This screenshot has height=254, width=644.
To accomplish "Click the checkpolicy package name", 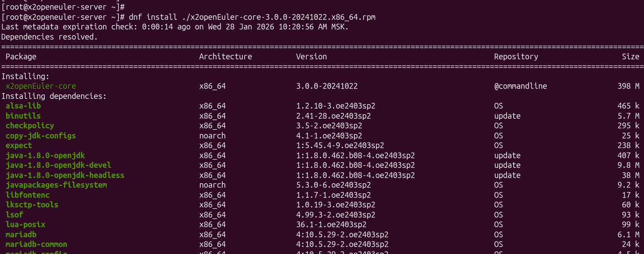I will [x=29, y=126].
